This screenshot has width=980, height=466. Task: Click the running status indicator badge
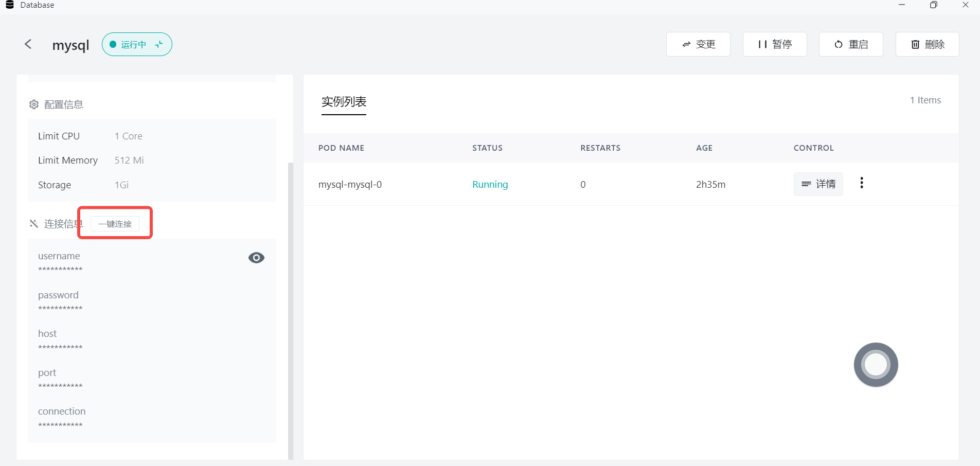tap(137, 45)
